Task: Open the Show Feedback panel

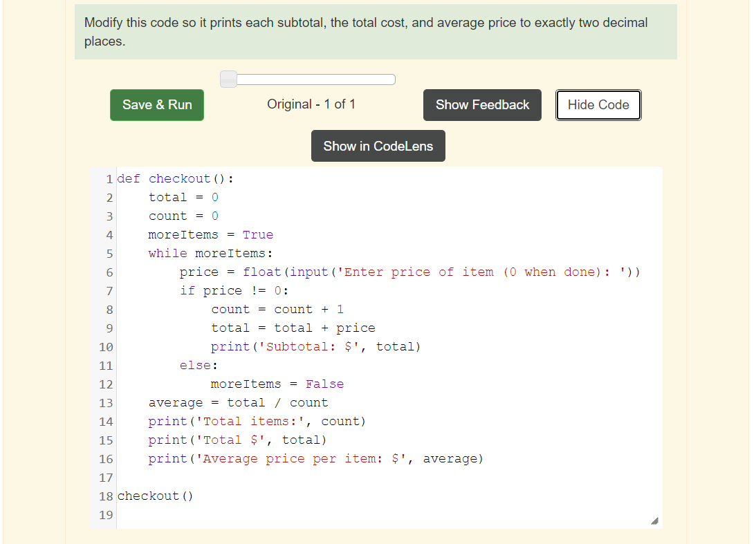Action: tap(482, 105)
